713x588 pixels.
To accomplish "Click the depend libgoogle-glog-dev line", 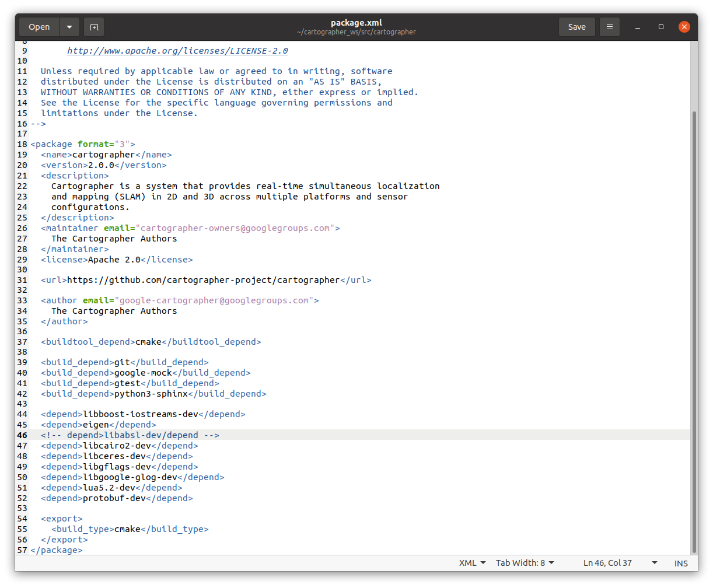I will pyautogui.click(x=132, y=477).
